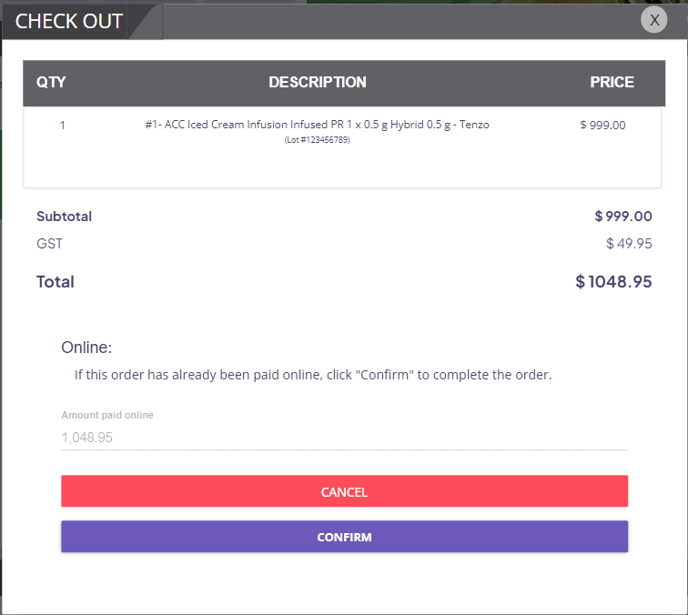Click the CONFIRM button to complete order
688x615 pixels.
[344, 536]
